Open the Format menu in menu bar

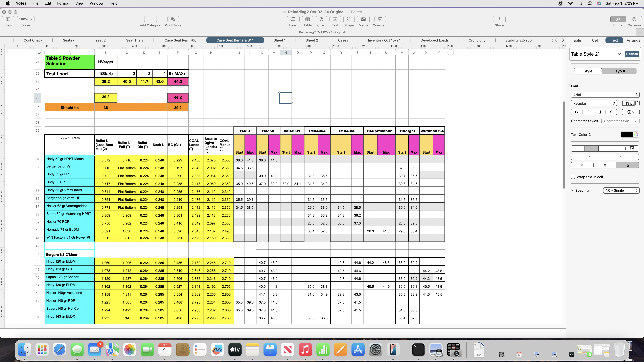point(63,3)
